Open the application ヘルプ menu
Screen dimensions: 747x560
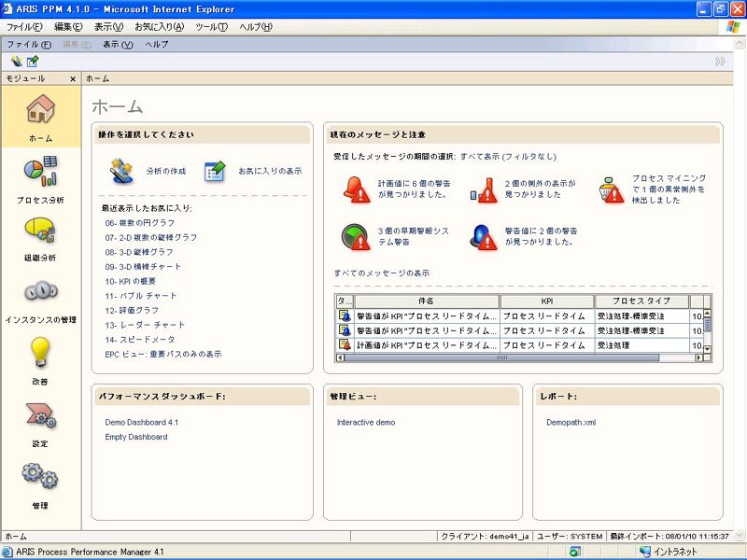click(157, 44)
